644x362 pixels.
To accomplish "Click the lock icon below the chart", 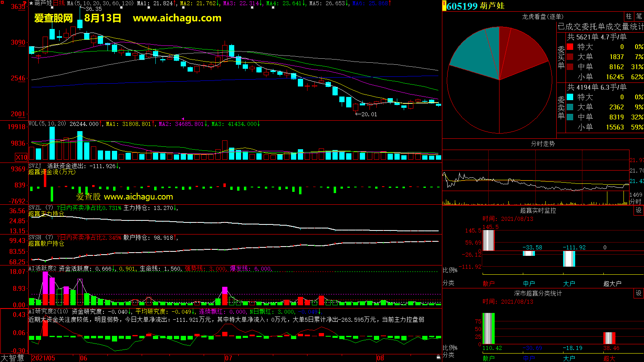I will click(x=438, y=357).
